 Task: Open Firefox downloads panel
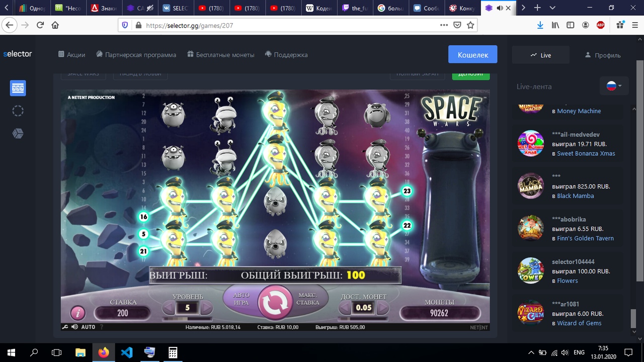click(540, 25)
